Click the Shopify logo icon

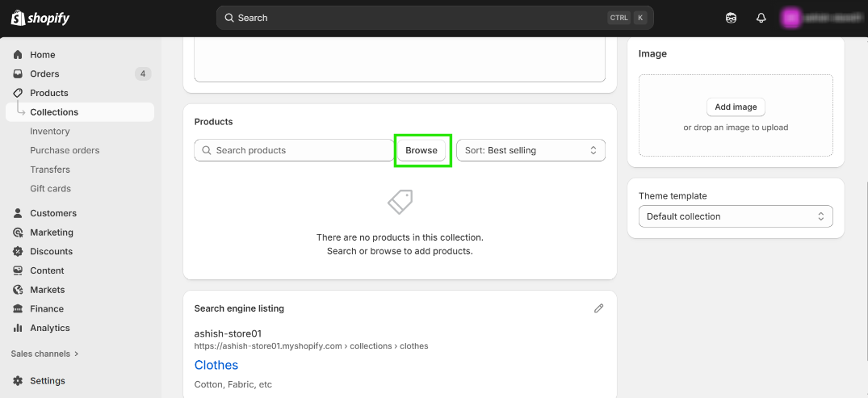click(18, 18)
